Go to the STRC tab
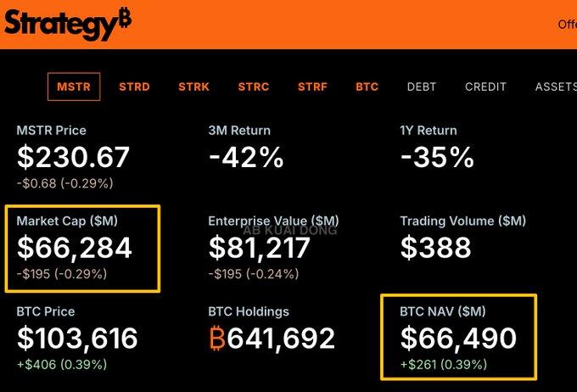The image size is (577, 392). coord(254,87)
